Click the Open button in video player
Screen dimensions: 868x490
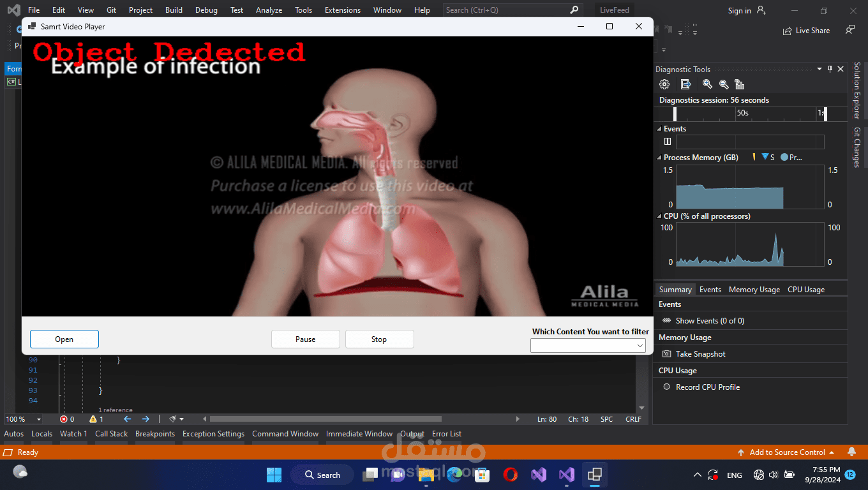coord(64,339)
